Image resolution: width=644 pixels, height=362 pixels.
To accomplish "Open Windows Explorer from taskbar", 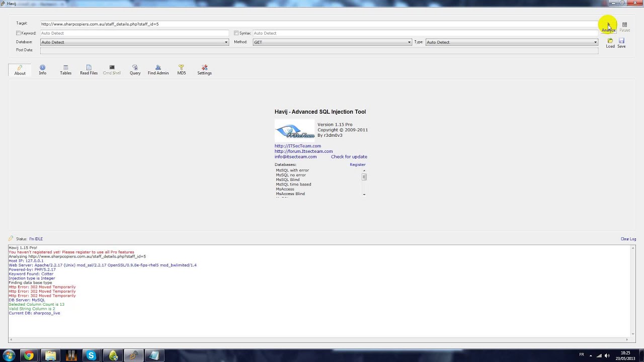I will pos(50,356).
